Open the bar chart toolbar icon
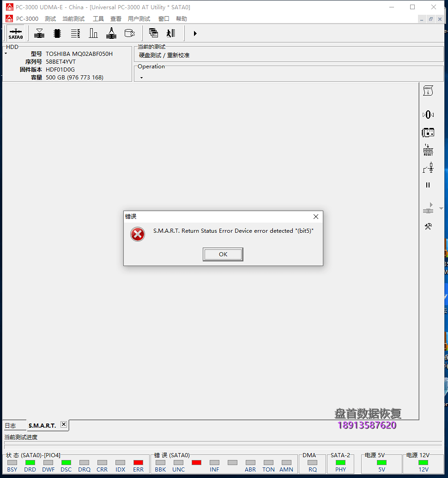Viewport: 448px width, 478px height. [93, 33]
